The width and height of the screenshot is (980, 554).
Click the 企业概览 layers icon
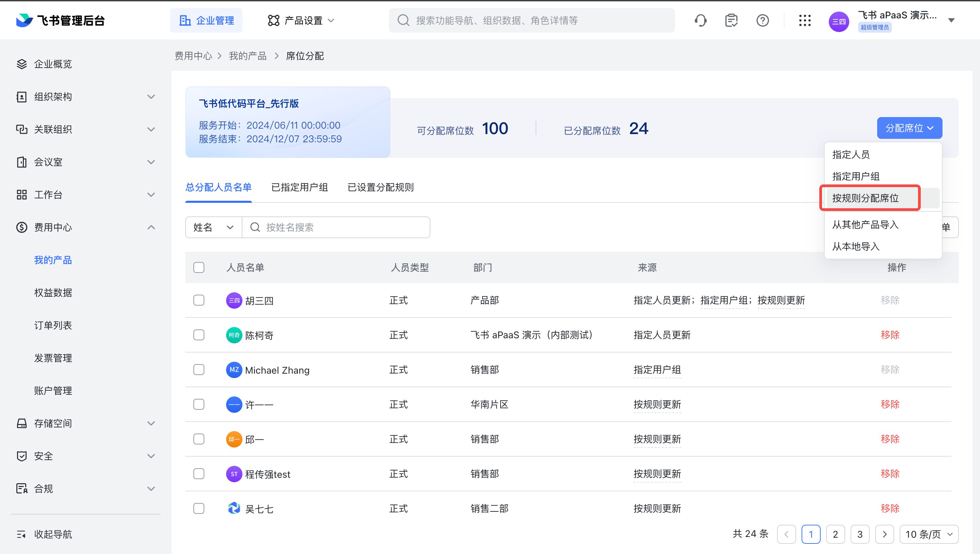point(22,64)
